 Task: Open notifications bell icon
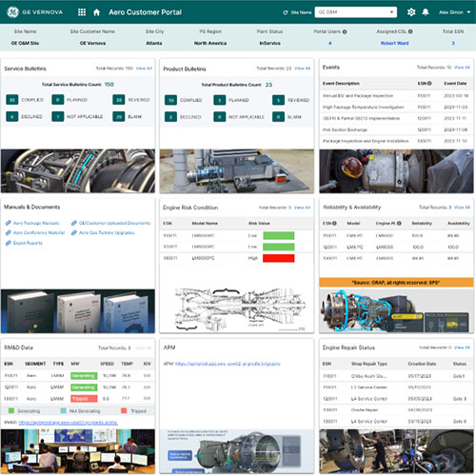(x=426, y=12)
